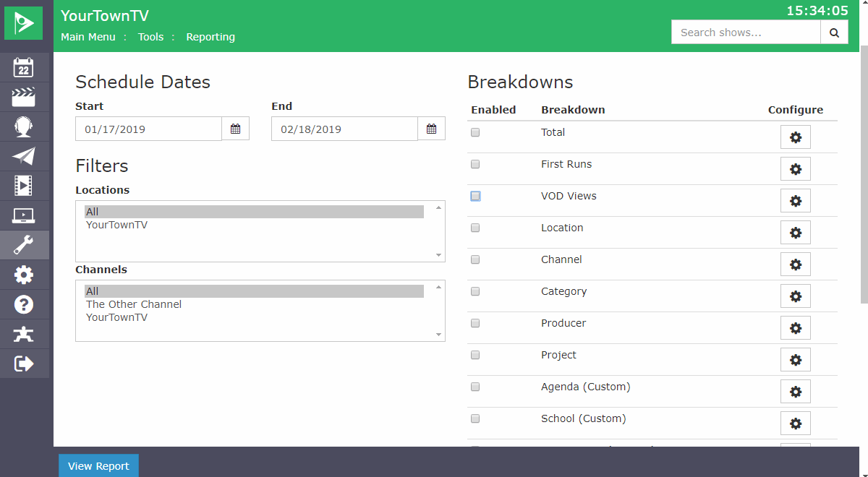The height and width of the screenshot is (477, 868).
Task: Click the magnifier search button
Action: (834, 32)
